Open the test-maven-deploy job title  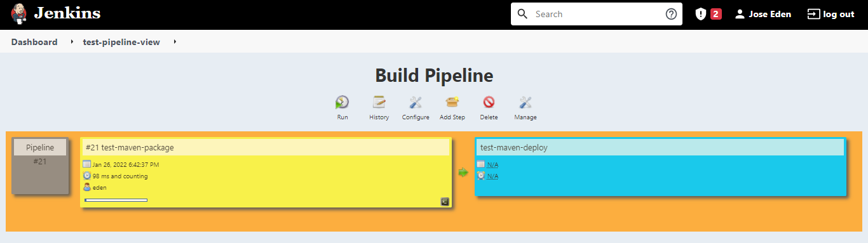click(514, 148)
